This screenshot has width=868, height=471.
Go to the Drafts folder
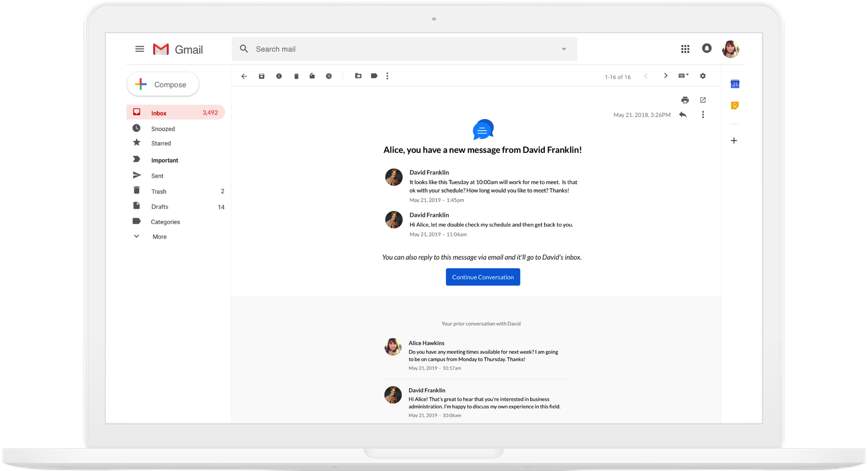point(160,207)
